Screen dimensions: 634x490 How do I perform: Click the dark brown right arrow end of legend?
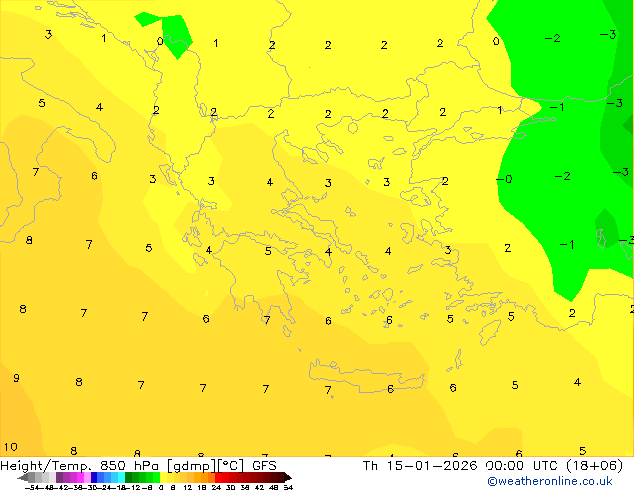(288, 478)
